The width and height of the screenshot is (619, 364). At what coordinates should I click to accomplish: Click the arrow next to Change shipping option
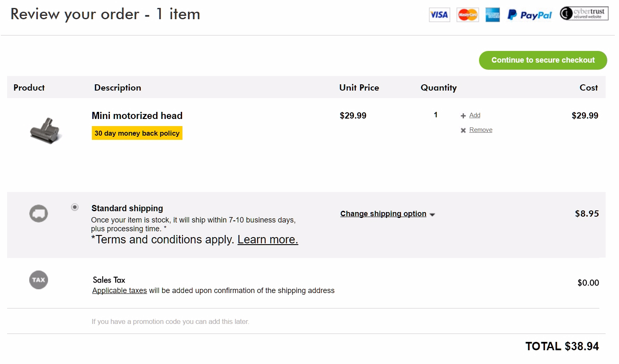coord(432,215)
